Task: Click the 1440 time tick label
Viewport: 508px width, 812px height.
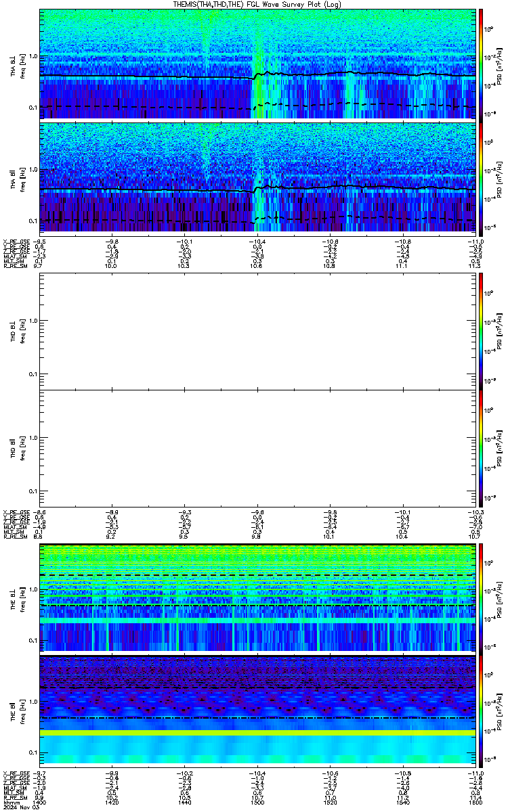Action: pyautogui.click(x=185, y=803)
